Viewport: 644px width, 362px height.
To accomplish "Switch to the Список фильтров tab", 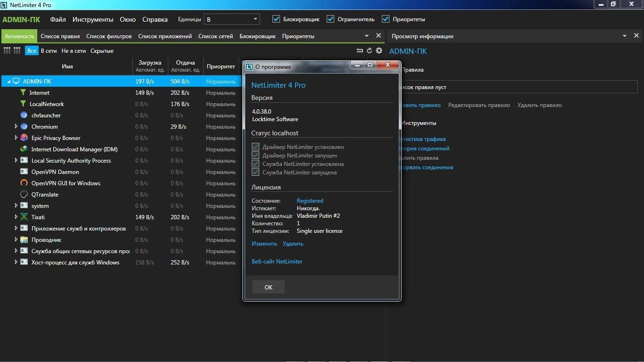I will pos(109,36).
